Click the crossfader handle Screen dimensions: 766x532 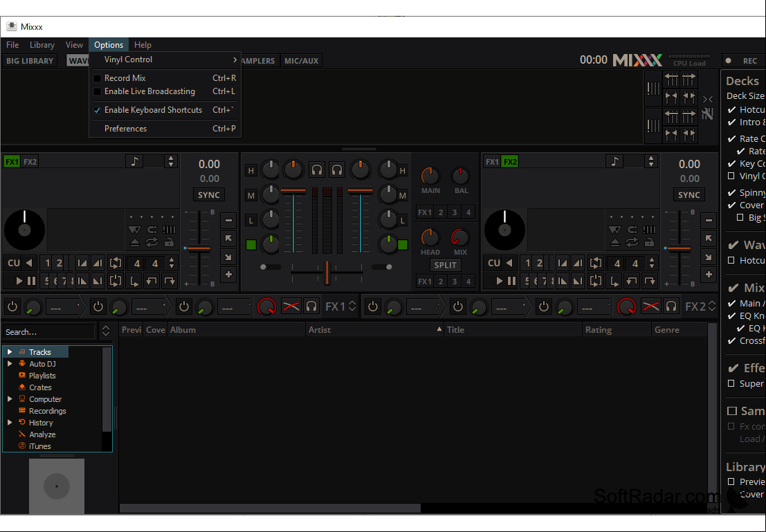point(327,273)
